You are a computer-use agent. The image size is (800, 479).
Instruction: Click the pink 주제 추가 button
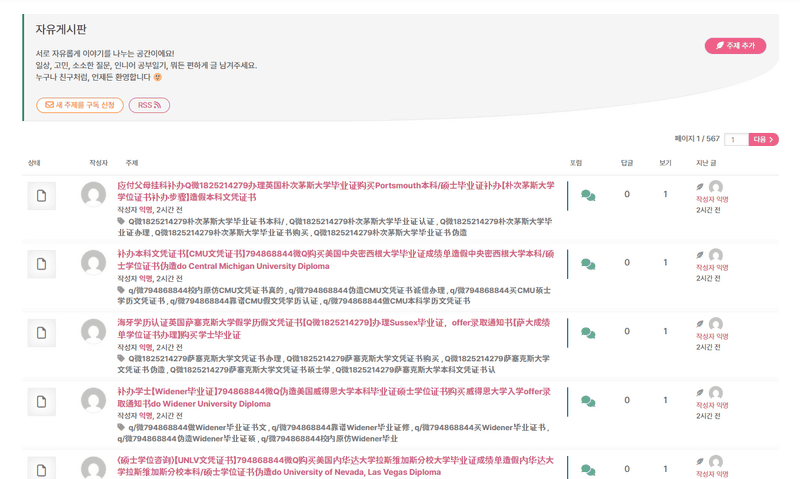pyautogui.click(x=735, y=45)
